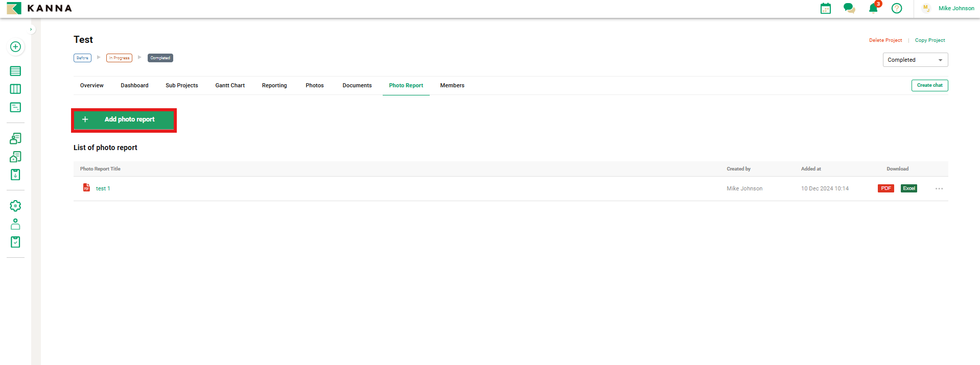
Task: Click the help question mark icon
Action: tap(897, 8)
